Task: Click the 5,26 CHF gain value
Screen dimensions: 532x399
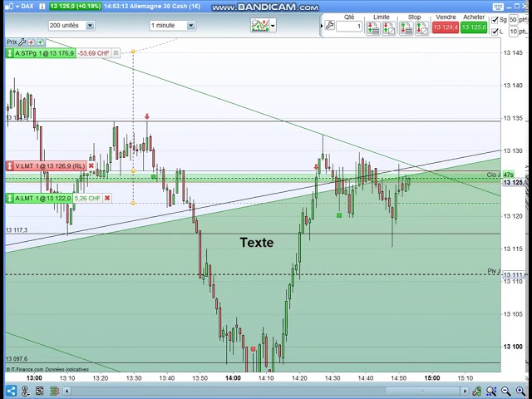Action: pos(87,198)
